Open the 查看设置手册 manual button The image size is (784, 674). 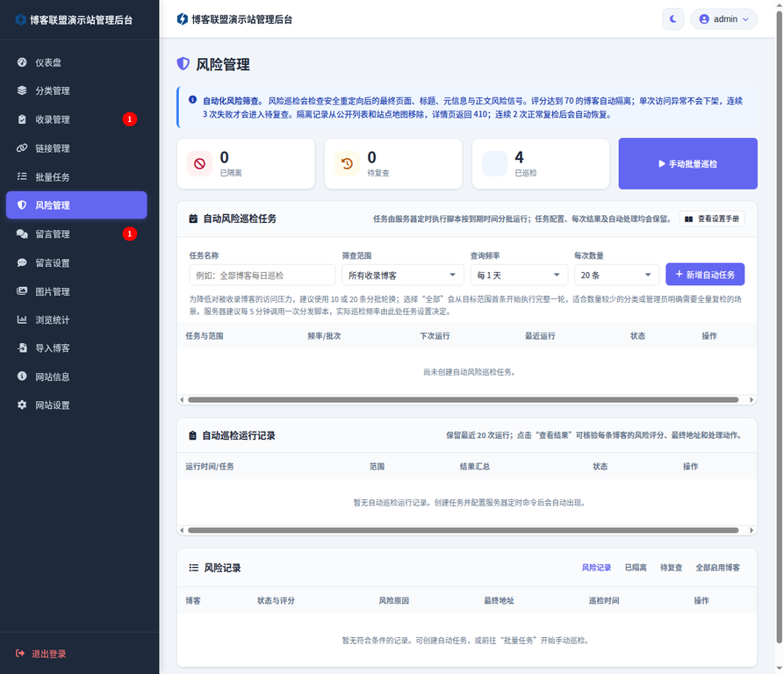click(x=711, y=219)
